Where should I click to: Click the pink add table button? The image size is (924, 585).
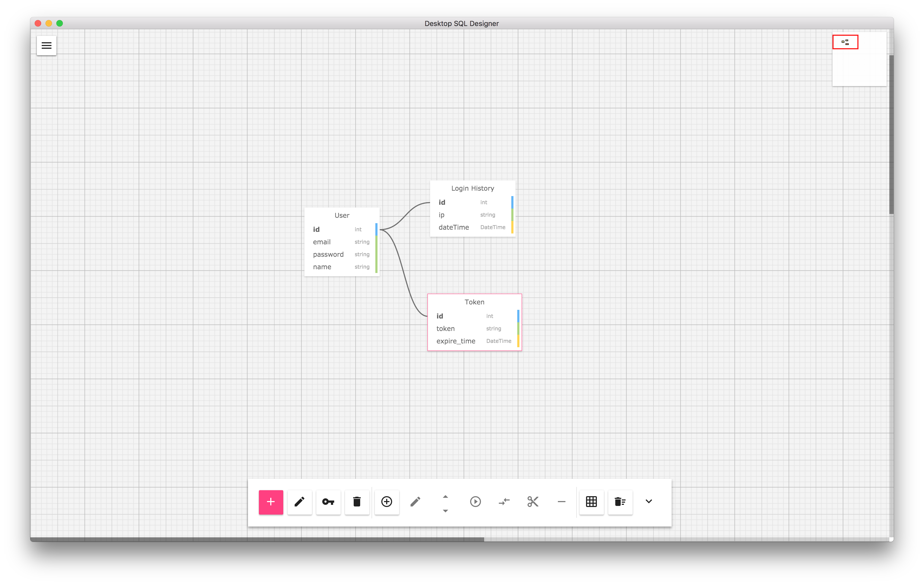(271, 502)
